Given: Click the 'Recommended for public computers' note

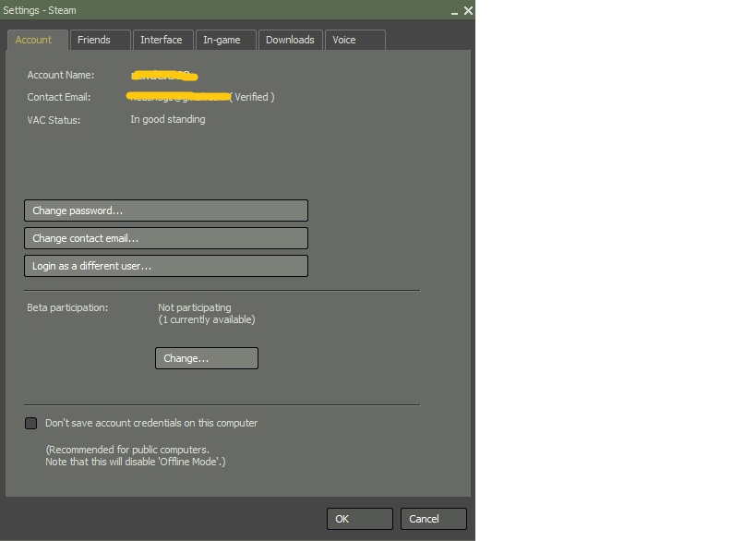Looking at the screenshot, I should pos(127,450).
